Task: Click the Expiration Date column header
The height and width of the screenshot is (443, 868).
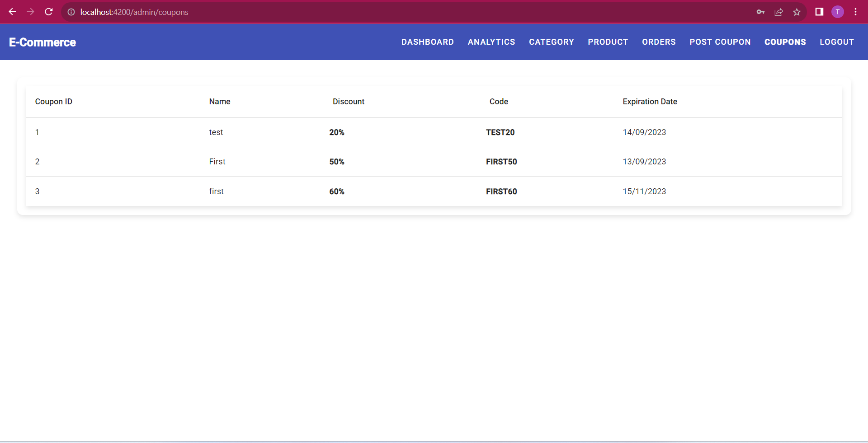Action: 650,102
